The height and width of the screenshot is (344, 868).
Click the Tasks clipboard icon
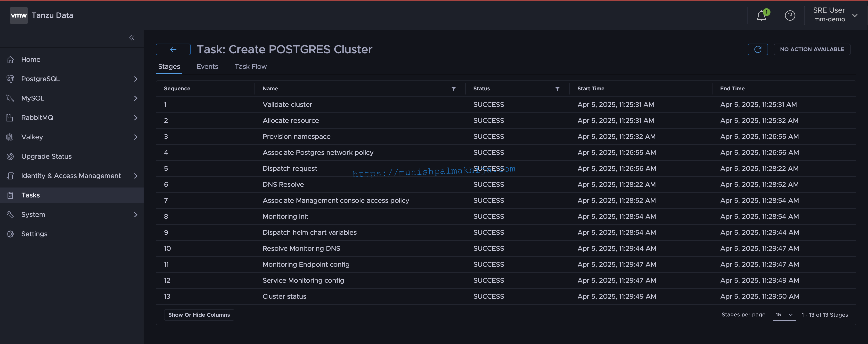point(10,195)
